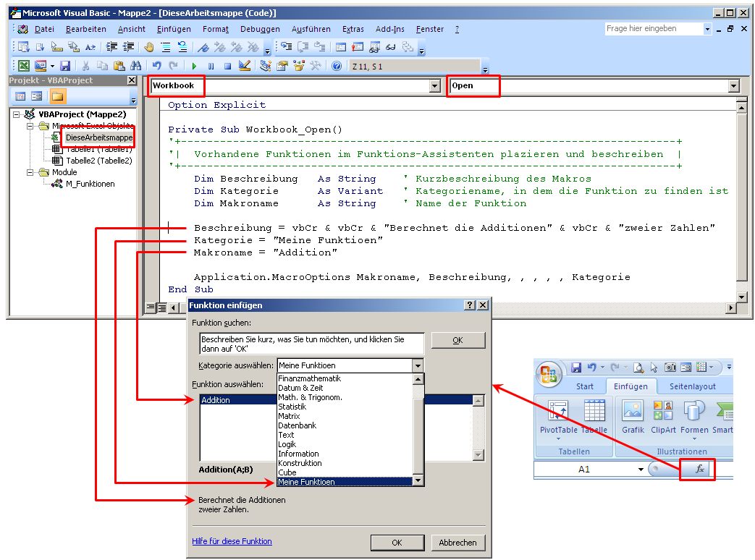The image size is (755, 560).
Task: Open the Kategorie auswählen dropdown arrow
Action: tap(418, 365)
